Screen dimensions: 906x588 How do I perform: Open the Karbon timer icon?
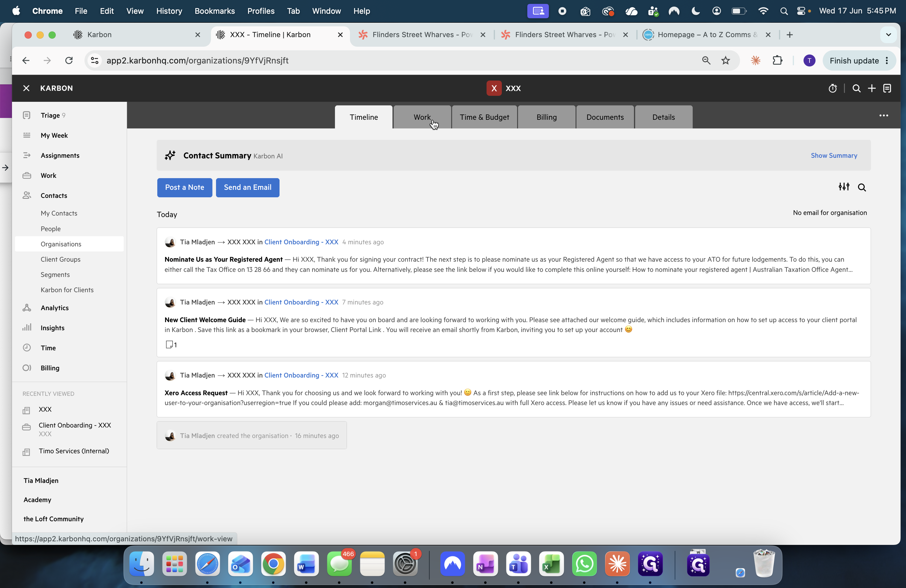[x=833, y=88]
